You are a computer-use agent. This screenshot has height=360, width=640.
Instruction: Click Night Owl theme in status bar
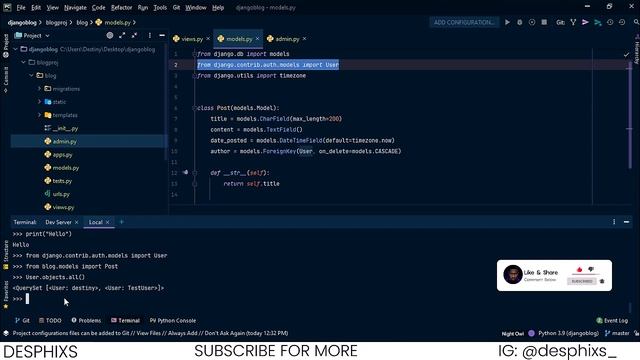pos(513,333)
